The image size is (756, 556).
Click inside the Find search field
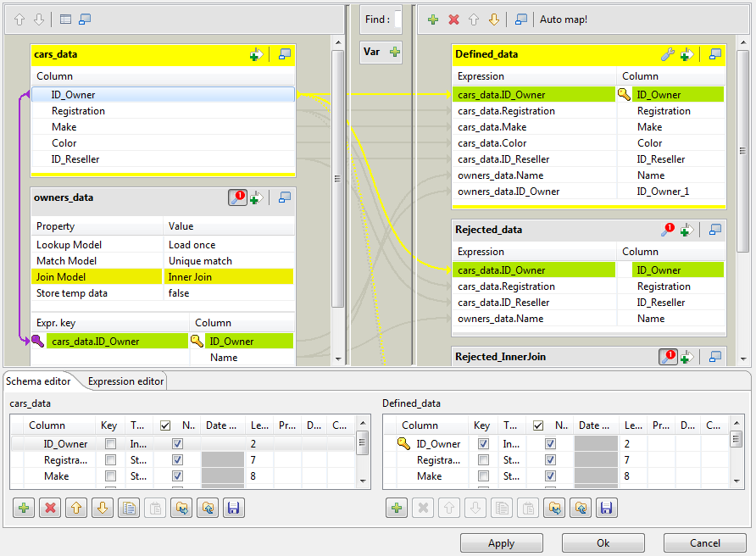coord(398,19)
